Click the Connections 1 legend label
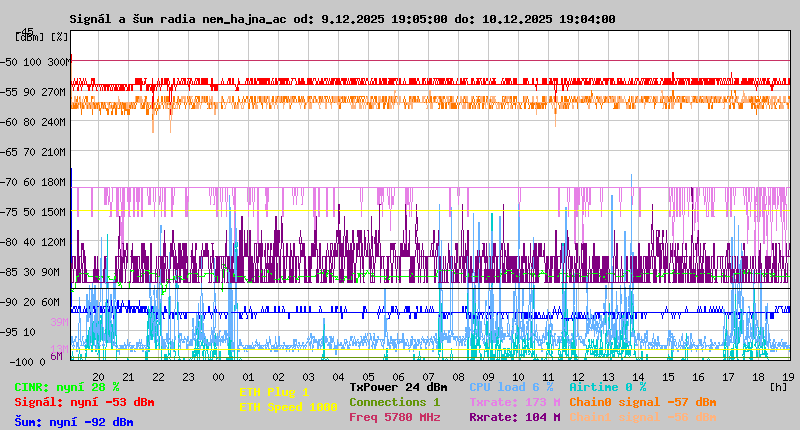 [394, 402]
